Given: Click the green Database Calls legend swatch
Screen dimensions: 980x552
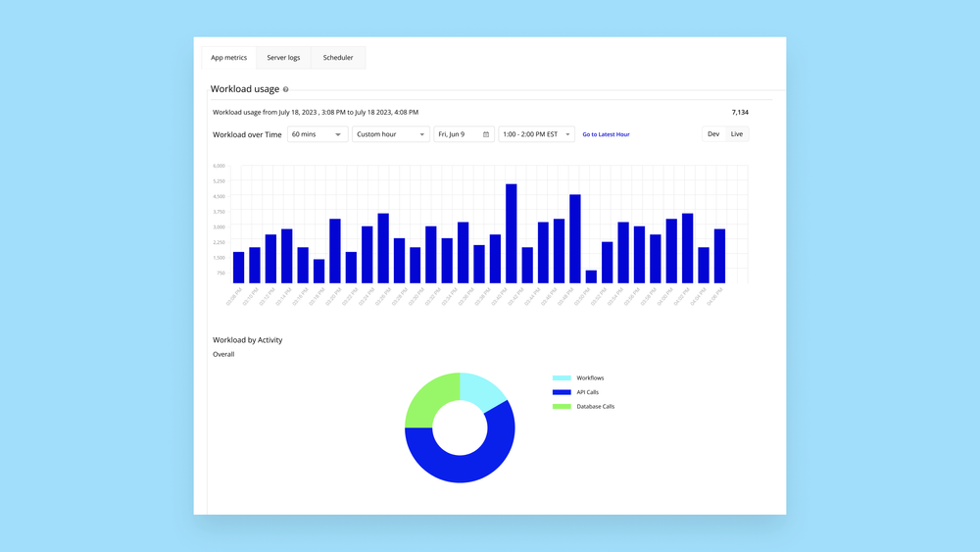Looking at the screenshot, I should click(562, 406).
